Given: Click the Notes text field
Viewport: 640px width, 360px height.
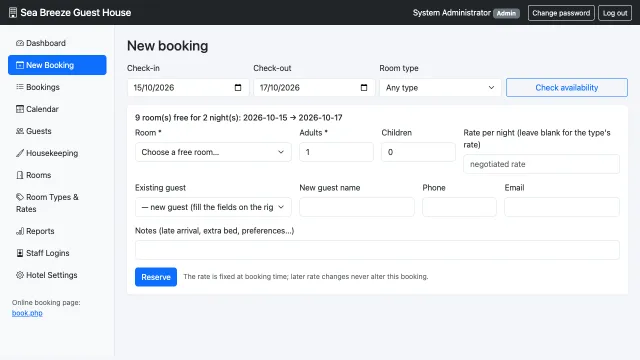Looking at the screenshot, I should (x=377, y=250).
